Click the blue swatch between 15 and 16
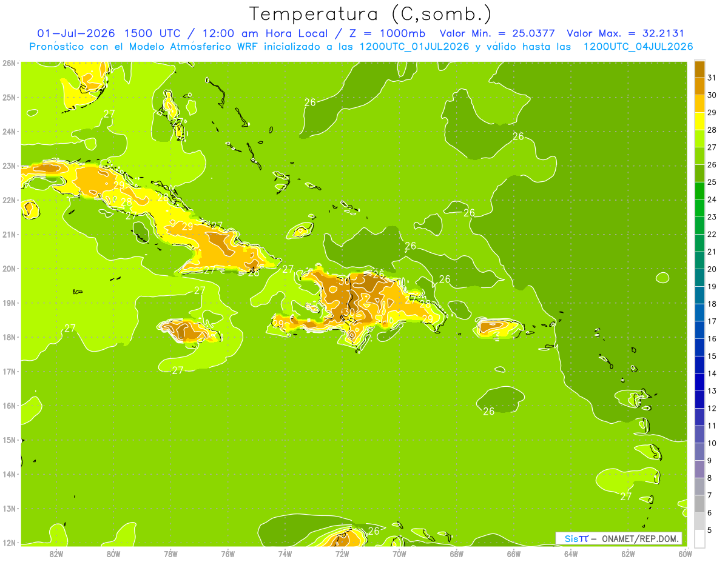Viewport: 728px width, 562px height. coord(700,347)
